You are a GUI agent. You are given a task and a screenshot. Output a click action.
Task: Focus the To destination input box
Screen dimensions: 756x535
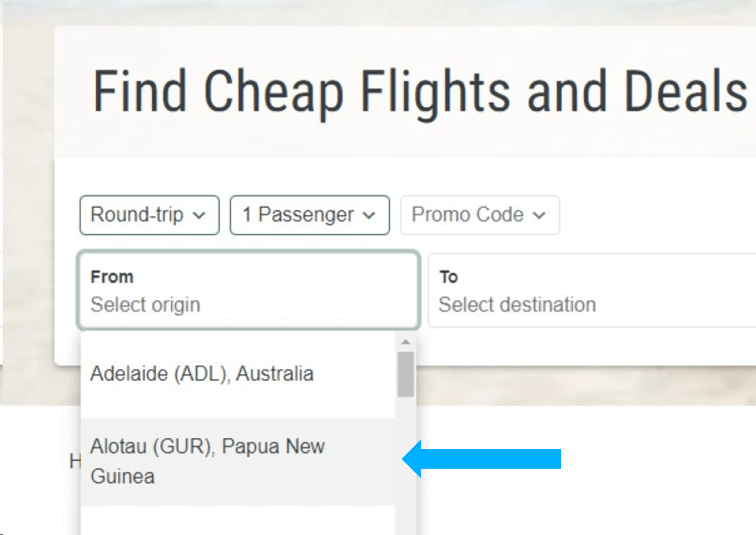592,290
